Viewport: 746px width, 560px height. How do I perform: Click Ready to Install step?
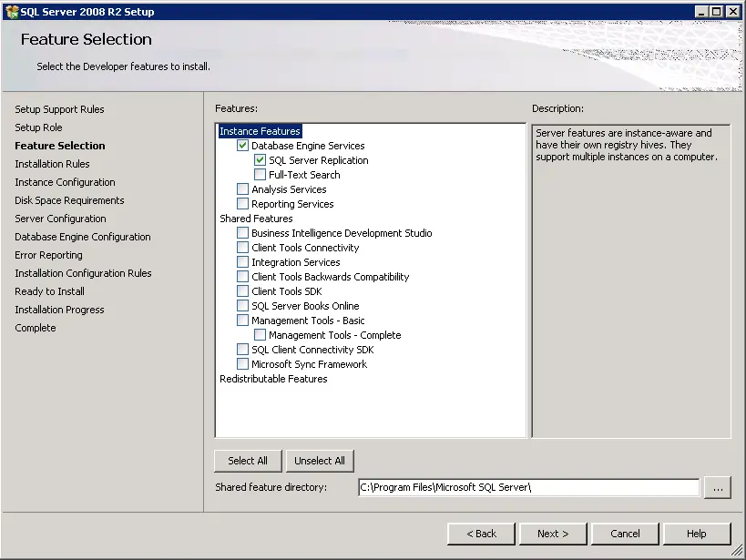[x=49, y=291]
